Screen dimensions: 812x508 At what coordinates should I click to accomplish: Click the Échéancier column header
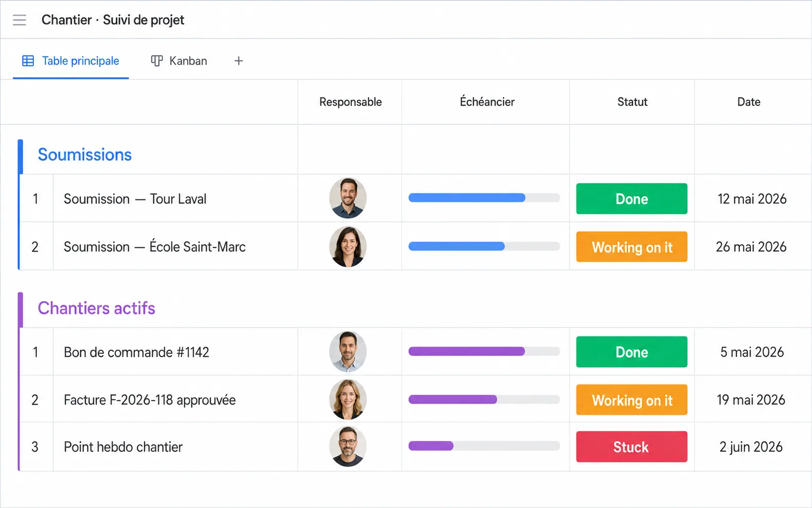tap(487, 101)
